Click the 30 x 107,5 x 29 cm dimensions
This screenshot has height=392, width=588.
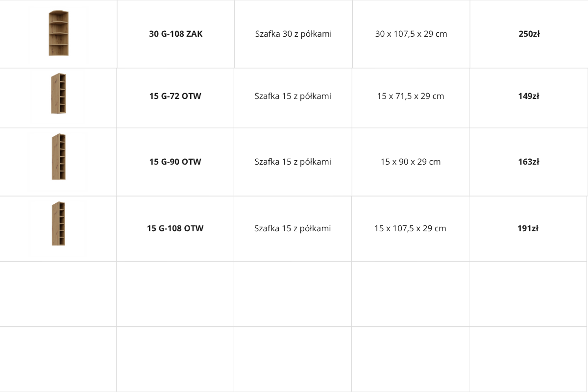pyautogui.click(x=411, y=34)
